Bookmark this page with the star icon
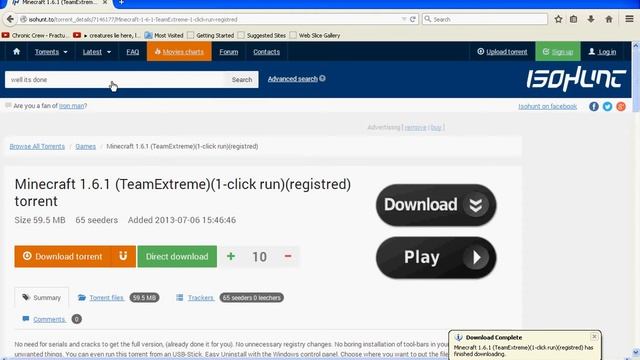The image size is (640, 360). pos(558,19)
